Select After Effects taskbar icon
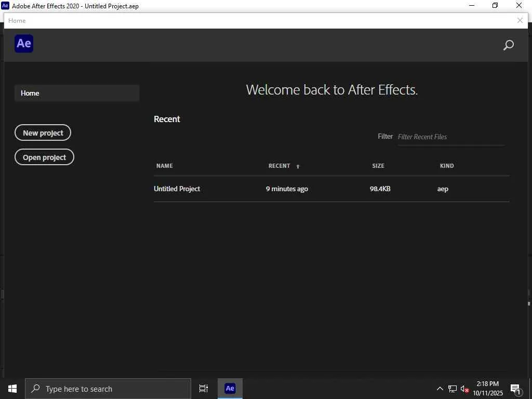Screen dimensions: 532x399 pyautogui.click(x=230, y=389)
